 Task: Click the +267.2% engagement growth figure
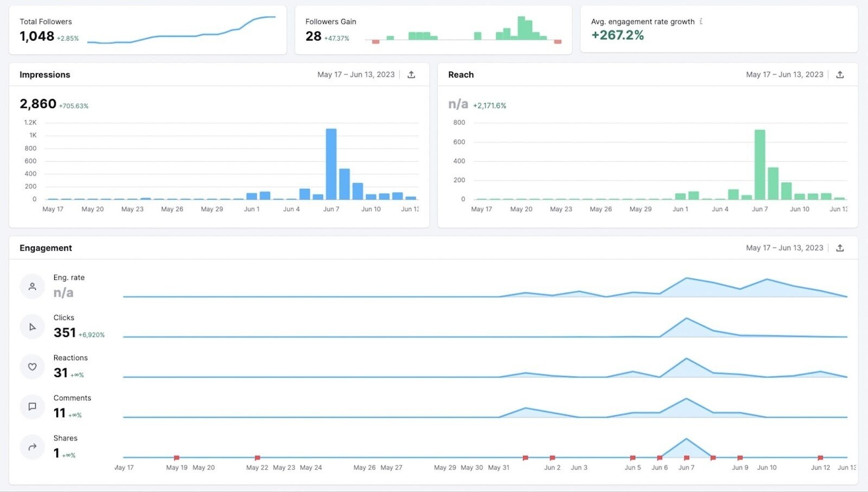coord(617,35)
